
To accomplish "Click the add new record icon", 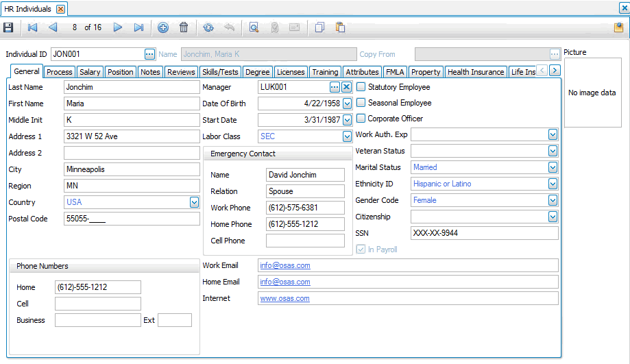I will pos(163,27).
